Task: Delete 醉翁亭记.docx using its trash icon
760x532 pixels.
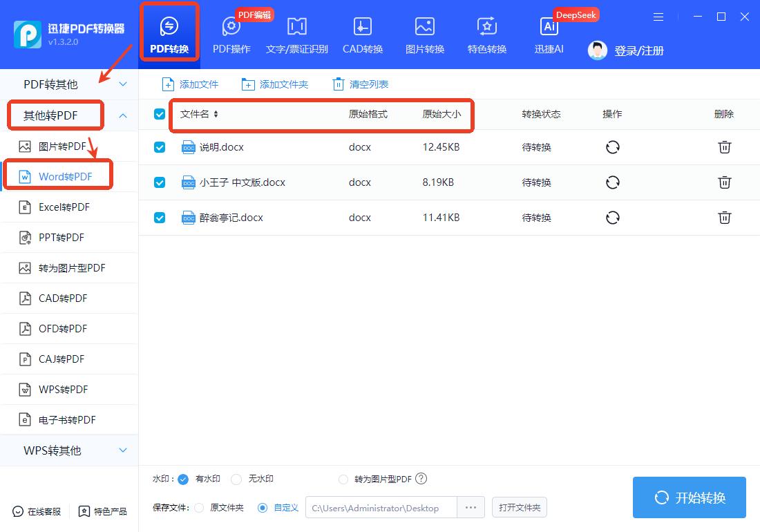Action: coord(724,217)
